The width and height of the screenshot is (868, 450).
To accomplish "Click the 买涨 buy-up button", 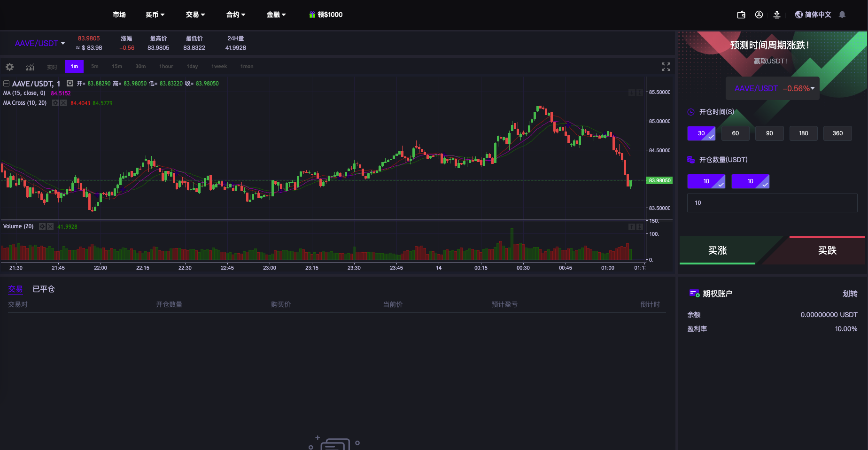I will (717, 250).
